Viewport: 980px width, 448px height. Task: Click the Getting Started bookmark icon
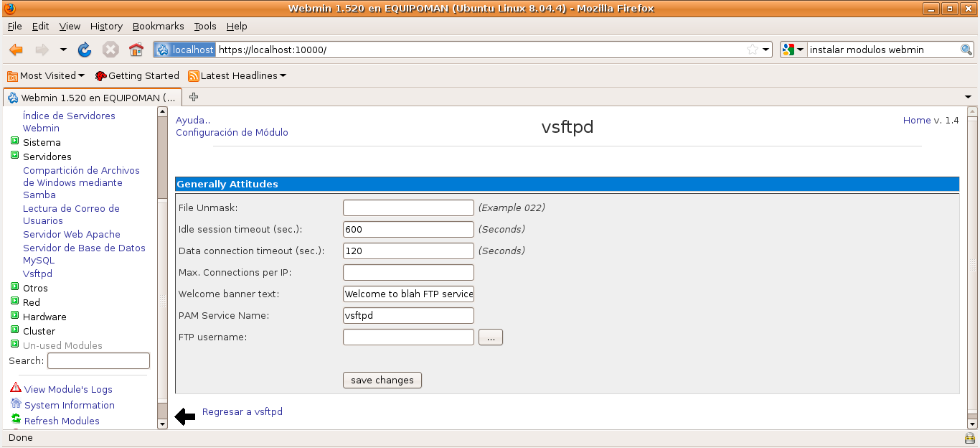point(103,75)
